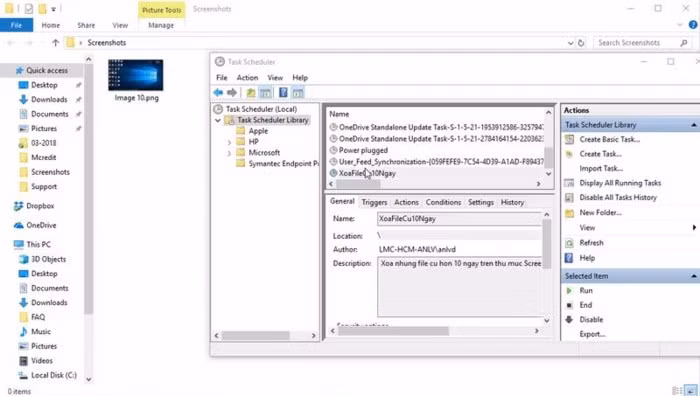Click the show/hide console tree toolbar icon

point(265,92)
